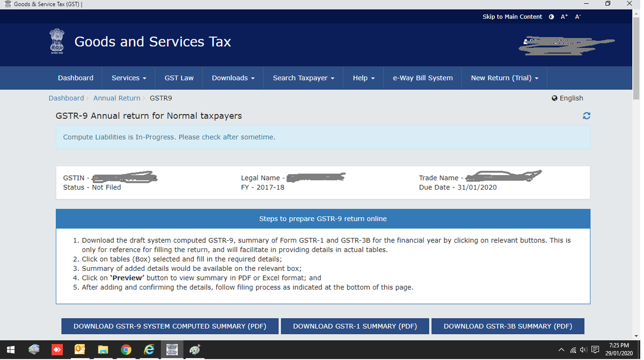The height and width of the screenshot is (360, 644).
Task: Show hidden system tray icons
Action: point(561,350)
